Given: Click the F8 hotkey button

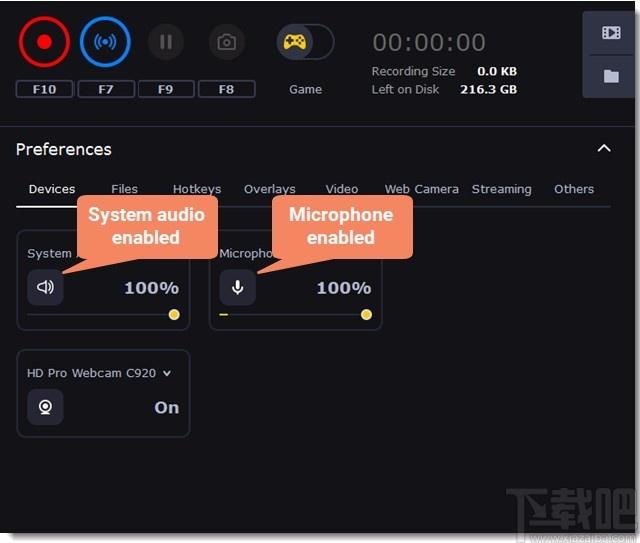Looking at the screenshot, I should click(x=227, y=89).
